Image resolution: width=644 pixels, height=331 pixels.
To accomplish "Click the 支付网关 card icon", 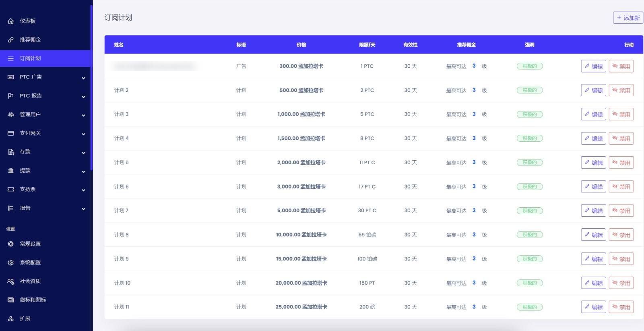I will click(x=11, y=133).
